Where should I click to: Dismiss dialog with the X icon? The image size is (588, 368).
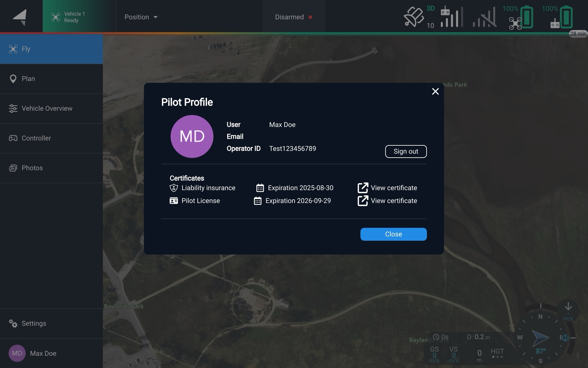click(x=435, y=91)
